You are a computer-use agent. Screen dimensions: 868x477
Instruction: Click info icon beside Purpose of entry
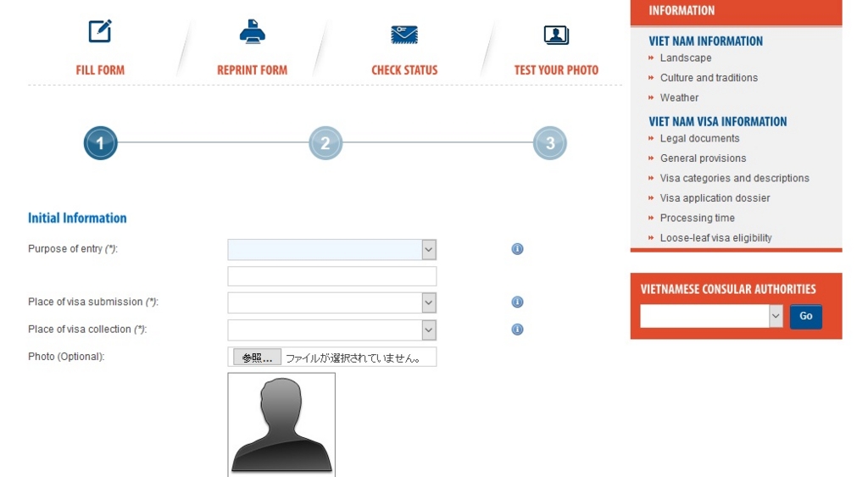pyautogui.click(x=517, y=249)
